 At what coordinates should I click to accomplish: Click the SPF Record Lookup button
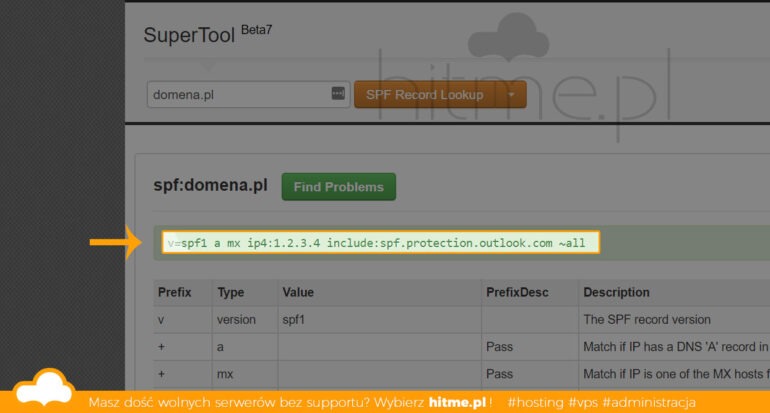click(x=425, y=94)
